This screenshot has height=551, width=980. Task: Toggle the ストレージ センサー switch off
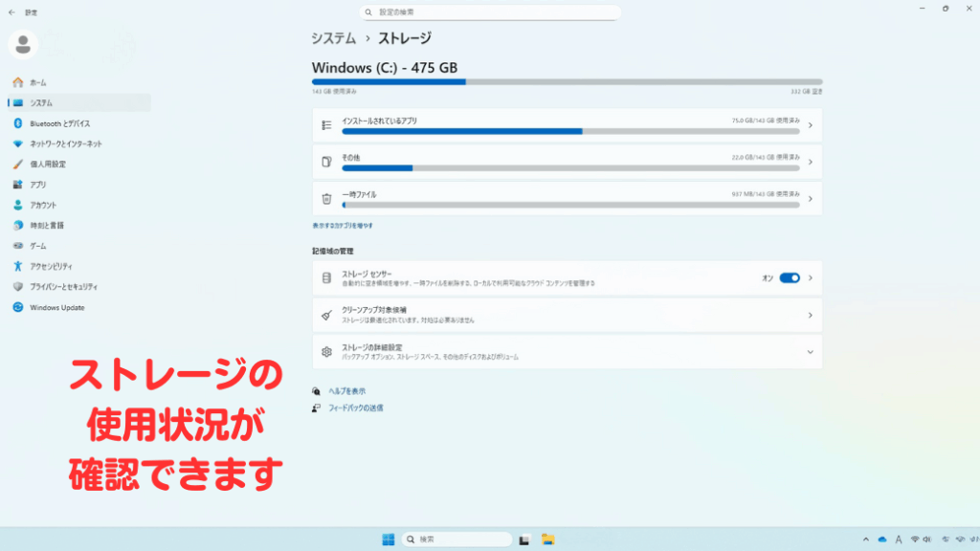tap(790, 278)
